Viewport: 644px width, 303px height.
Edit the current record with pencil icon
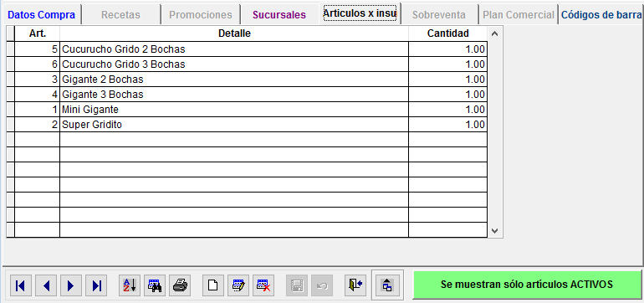pos(238,285)
